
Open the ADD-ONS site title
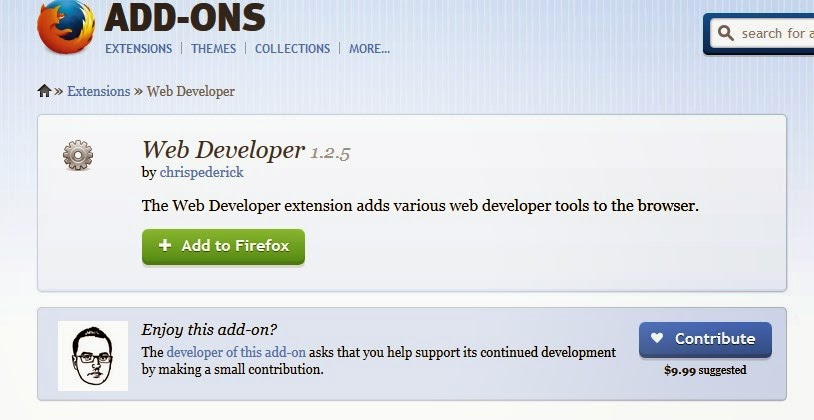[x=185, y=17]
